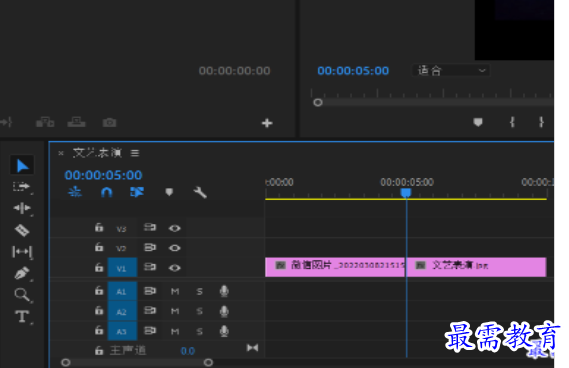The width and height of the screenshot is (569, 368).
Task: Toggle lock on 主声道 master track
Action: click(x=99, y=351)
